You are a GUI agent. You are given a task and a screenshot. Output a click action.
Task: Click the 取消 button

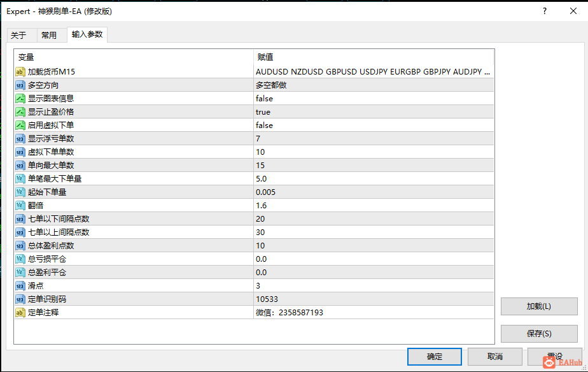[495, 357]
